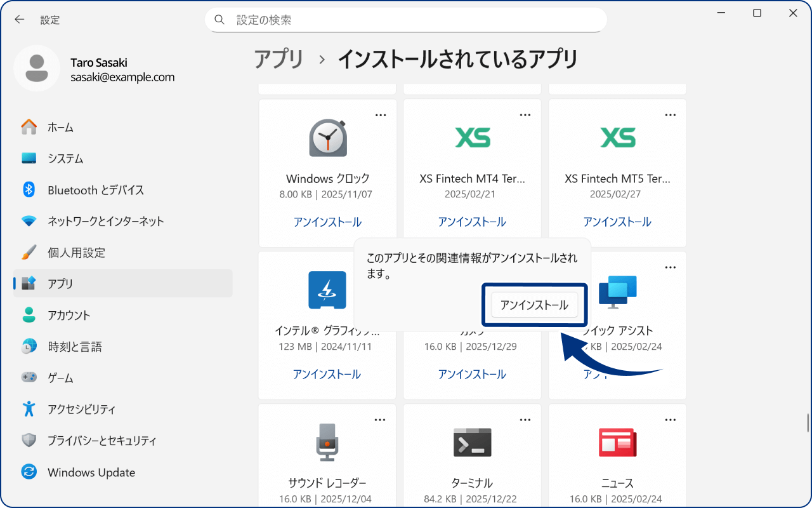The width and height of the screenshot is (812, 508).
Task: Click the Sound Recorder microphone icon
Action: point(327,442)
